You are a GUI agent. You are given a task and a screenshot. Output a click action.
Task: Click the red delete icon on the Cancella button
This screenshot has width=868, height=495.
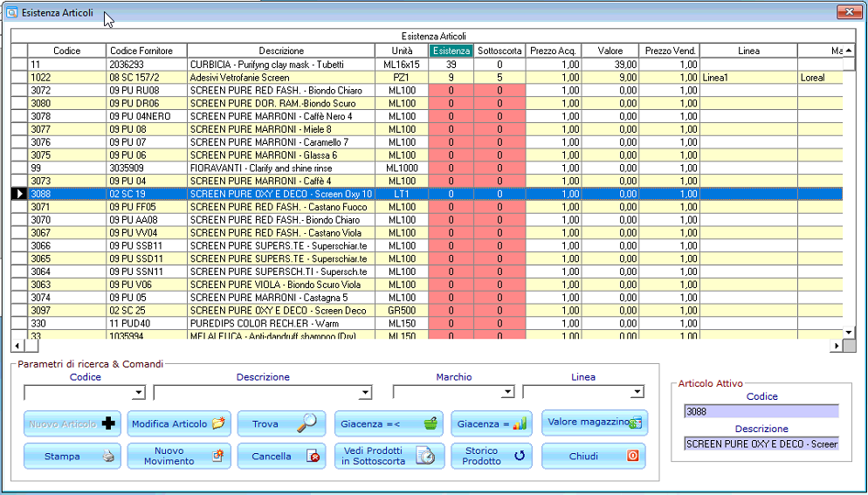pos(313,457)
